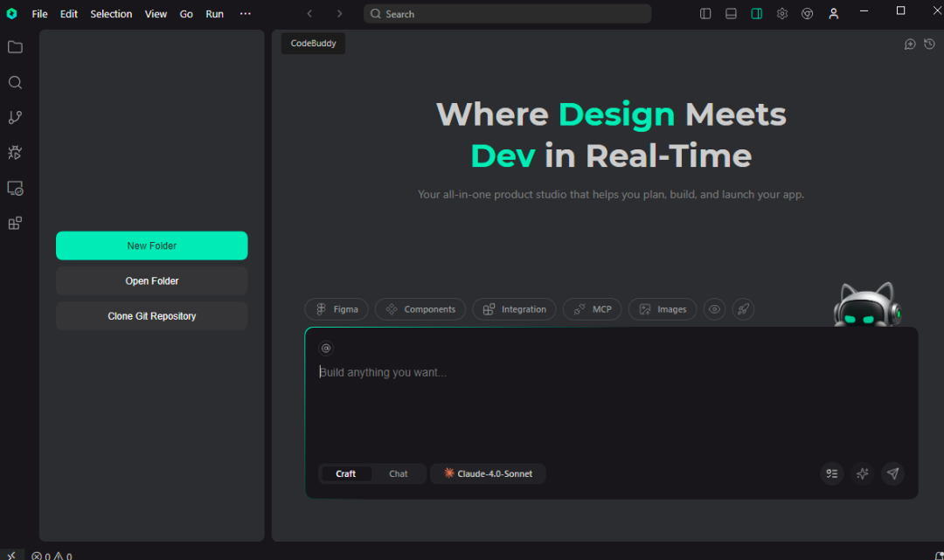Screen dimensions: 944x560
Task: Open the Remote Explorer monitor icon
Action: (15, 189)
